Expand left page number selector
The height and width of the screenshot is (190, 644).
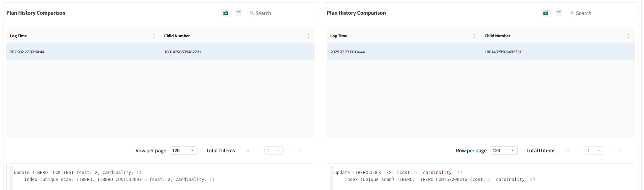(x=274, y=151)
